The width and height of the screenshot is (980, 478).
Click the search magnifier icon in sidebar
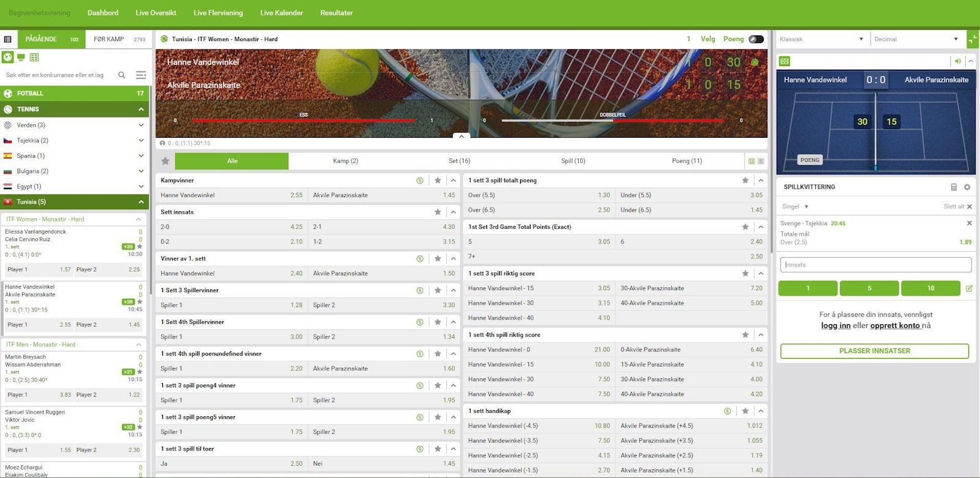(121, 75)
